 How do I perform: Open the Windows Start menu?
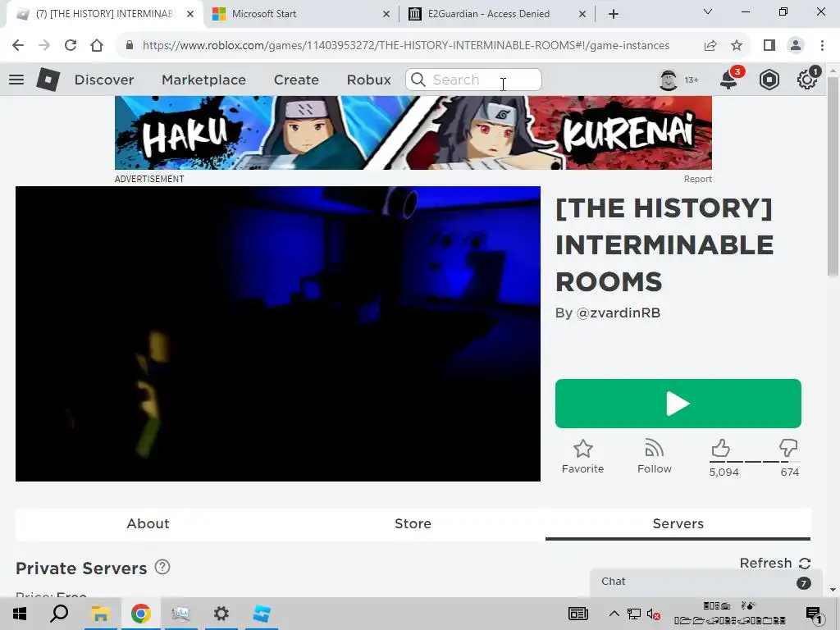(20, 614)
